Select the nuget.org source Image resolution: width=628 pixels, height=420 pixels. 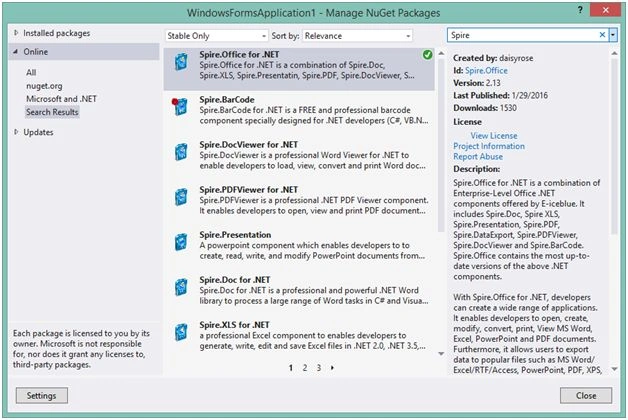point(44,86)
